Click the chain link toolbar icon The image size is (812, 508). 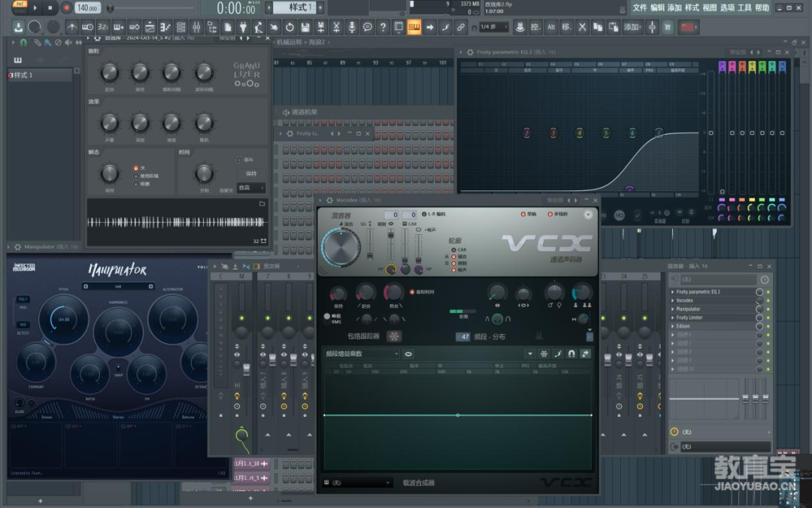(460, 27)
